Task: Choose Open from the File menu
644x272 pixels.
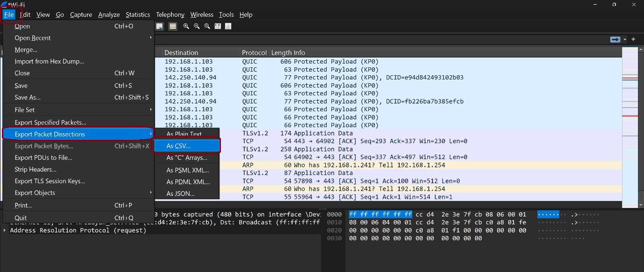Action: [x=79, y=26]
